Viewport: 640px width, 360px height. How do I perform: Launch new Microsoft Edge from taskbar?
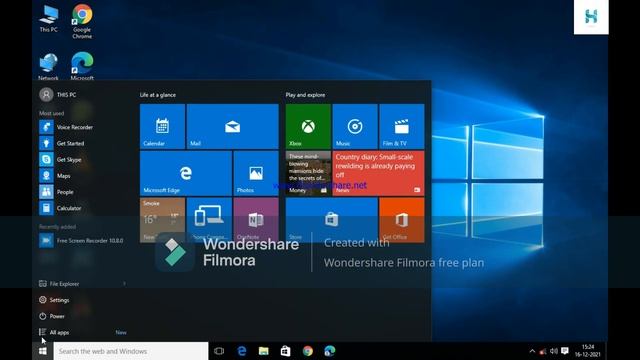tap(330, 351)
